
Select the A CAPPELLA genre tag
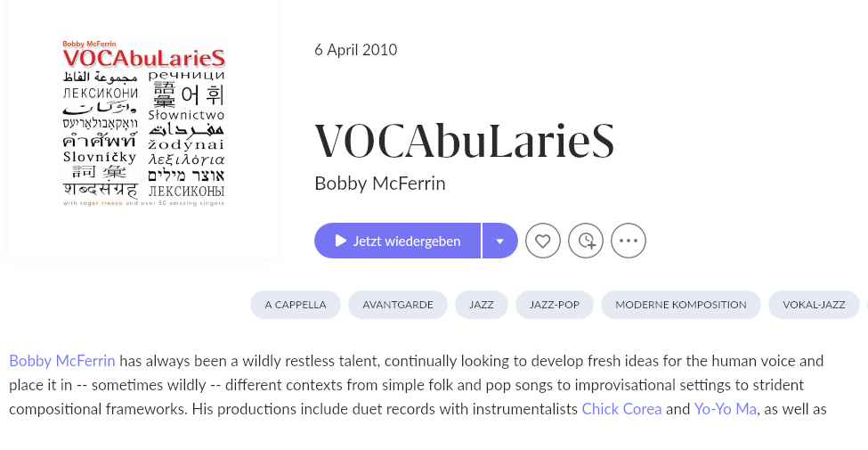296,305
